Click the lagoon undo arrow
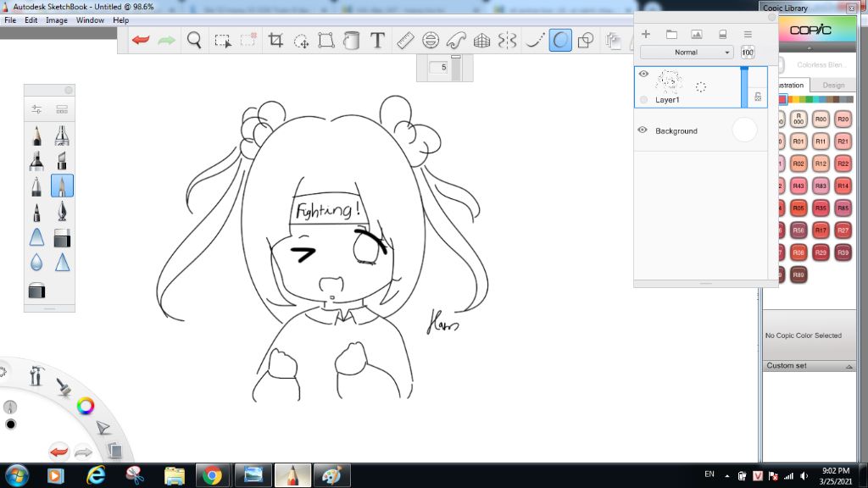The width and height of the screenshot is (868, 488). [58, 452]
